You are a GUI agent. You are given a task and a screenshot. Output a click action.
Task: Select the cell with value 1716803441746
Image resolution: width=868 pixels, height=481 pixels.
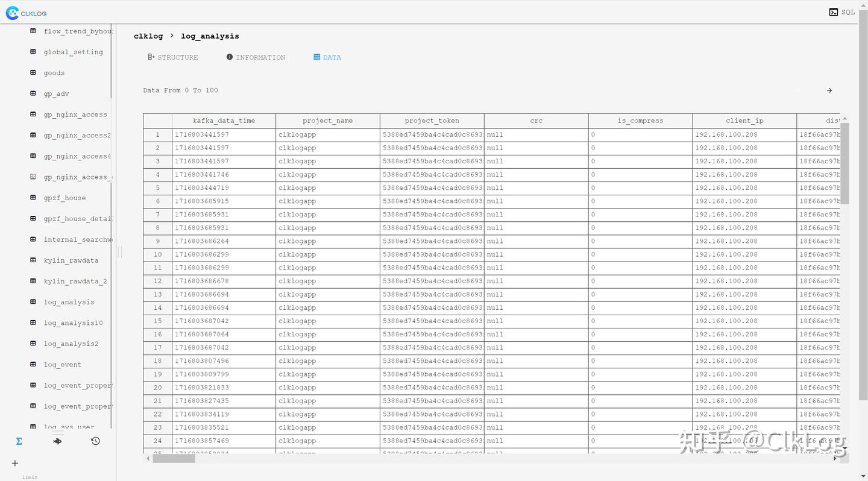tap(224, 175)
